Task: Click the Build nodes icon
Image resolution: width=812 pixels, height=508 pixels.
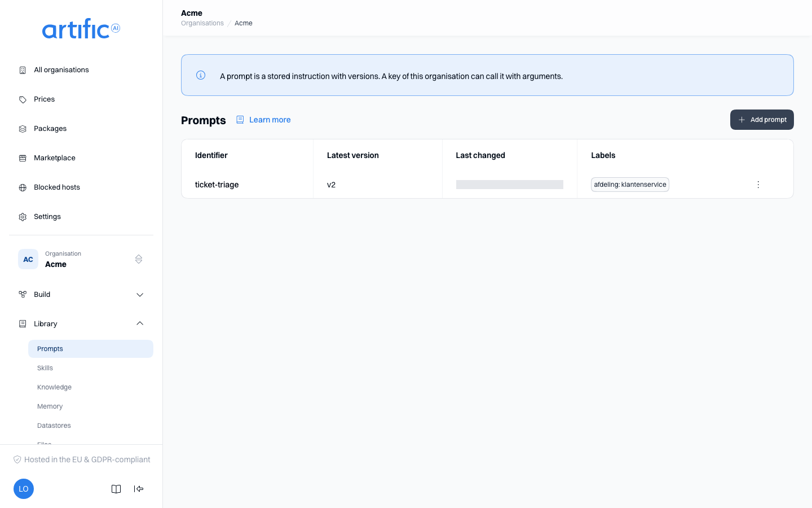Action: click(23, 295)
